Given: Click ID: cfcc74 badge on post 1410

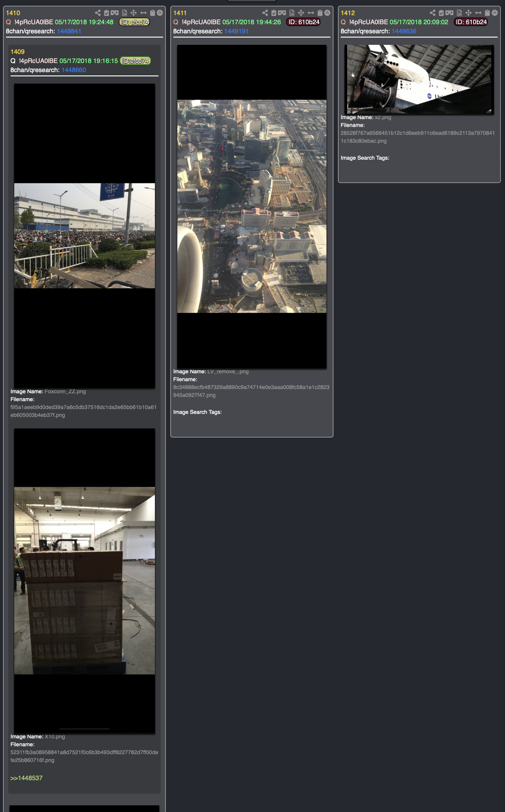Looking at the screenshot, I should [135, 22].
